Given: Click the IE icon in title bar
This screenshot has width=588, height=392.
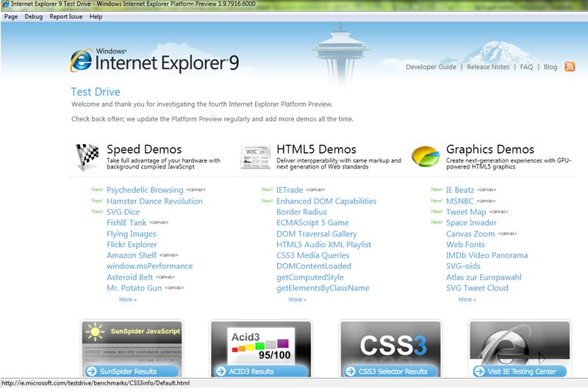Looking at the screenshot, I should [x=5, y=4].
